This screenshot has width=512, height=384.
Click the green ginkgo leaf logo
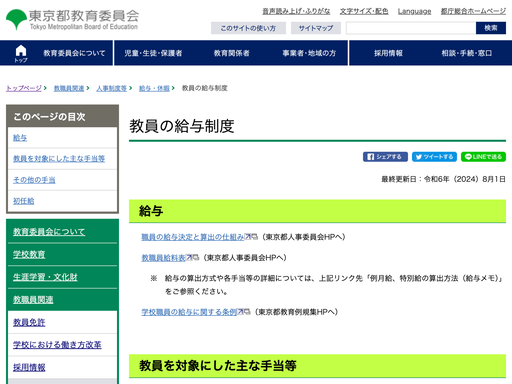click(16, 19)
